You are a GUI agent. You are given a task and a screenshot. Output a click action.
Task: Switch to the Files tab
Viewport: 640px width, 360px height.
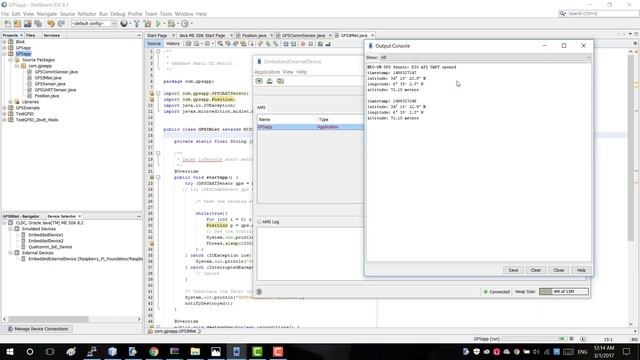point(31,36)
